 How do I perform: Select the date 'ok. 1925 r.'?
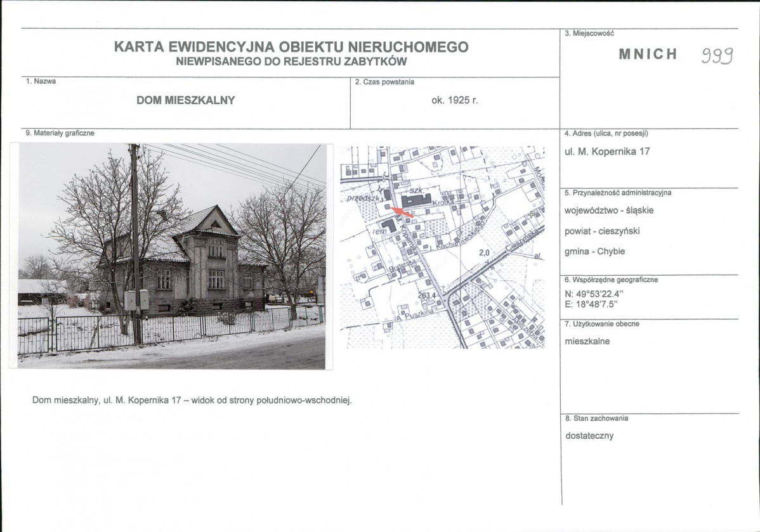click(455, 100)
